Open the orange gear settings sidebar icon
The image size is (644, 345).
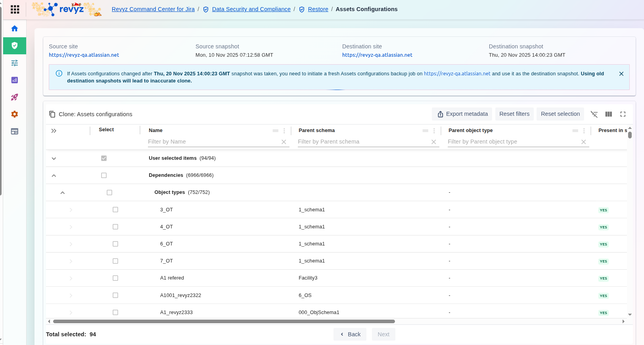[x=15, y=114]
